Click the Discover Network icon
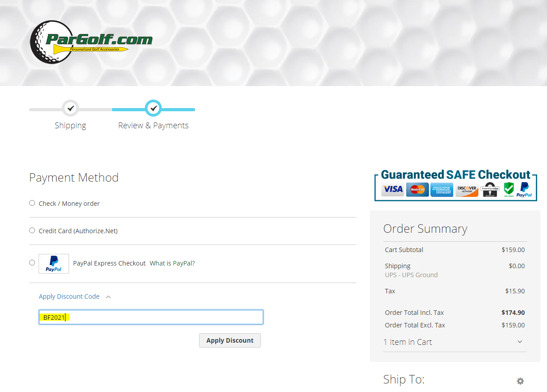The image size is (547, 392). 466,190
